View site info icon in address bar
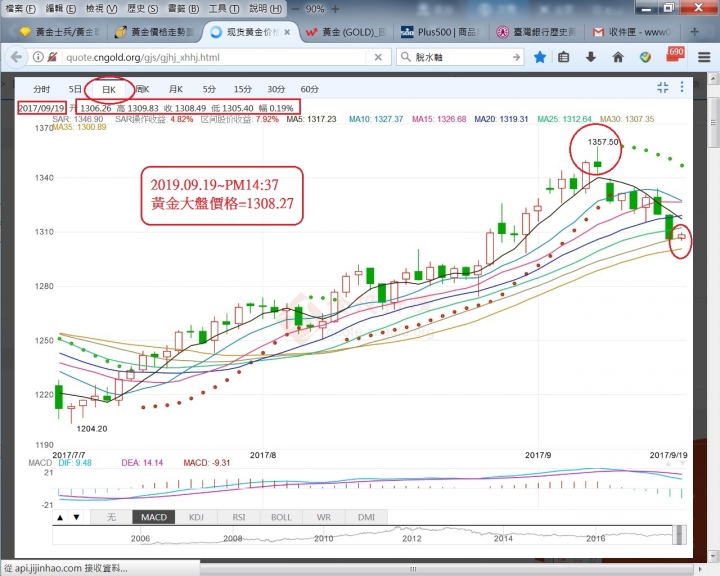This screenshot has width=720, height=576. pos(39,57)
